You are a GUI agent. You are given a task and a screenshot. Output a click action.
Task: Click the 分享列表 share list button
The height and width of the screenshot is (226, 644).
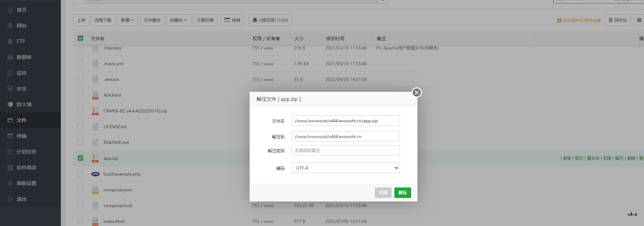tap(205, 20)
